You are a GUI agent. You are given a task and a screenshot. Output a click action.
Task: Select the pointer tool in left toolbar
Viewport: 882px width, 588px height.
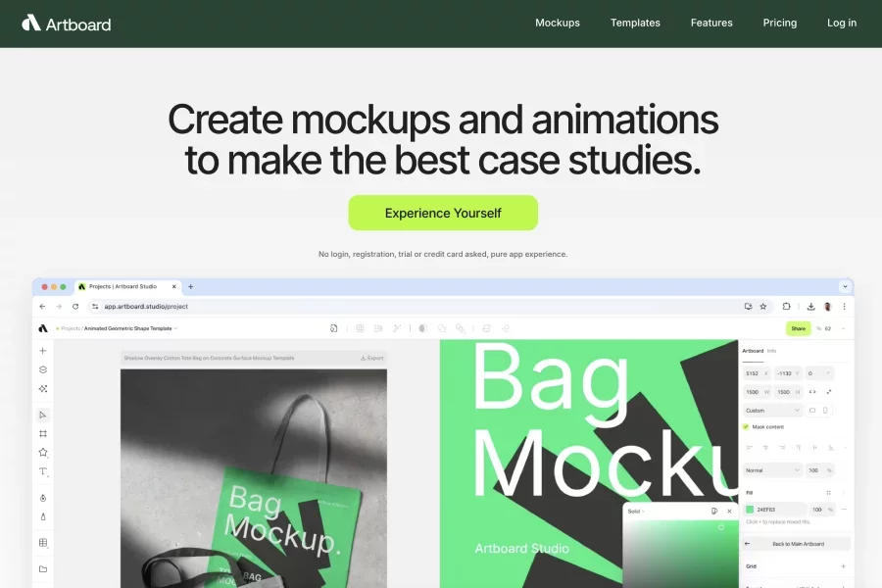click(x=43, y=416)
